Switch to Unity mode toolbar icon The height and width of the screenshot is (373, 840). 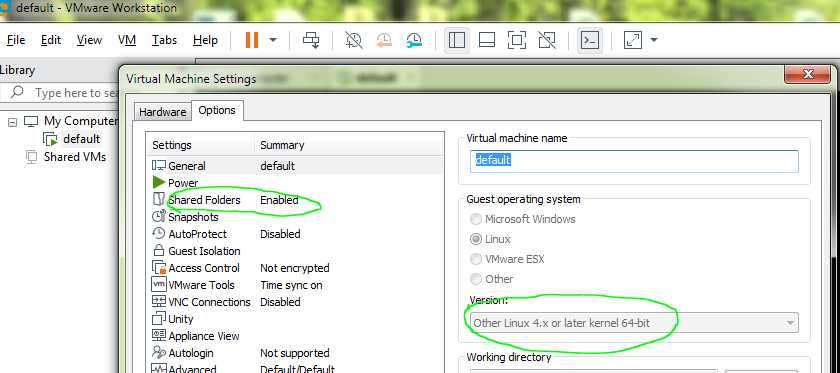pos(546,40)
